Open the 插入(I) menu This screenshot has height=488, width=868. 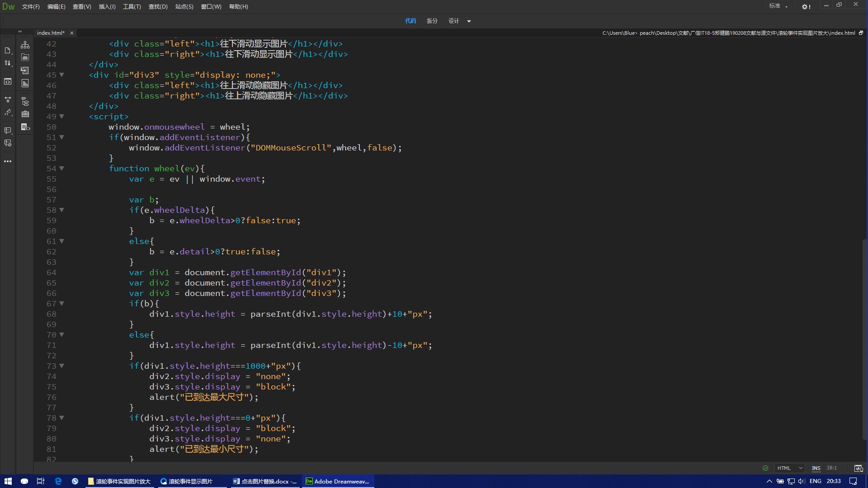107,6
